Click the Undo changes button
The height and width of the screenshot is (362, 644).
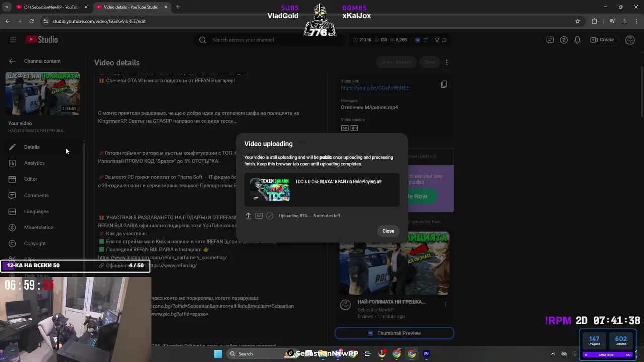[x=396, y=62]
